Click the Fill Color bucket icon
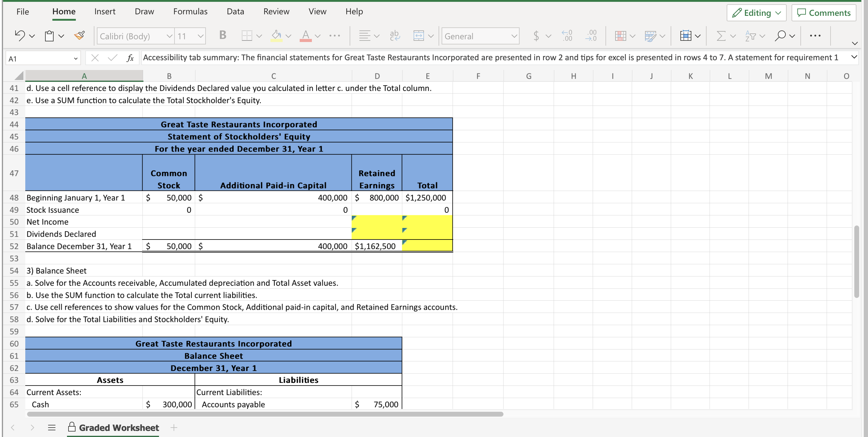 [276, 34]
